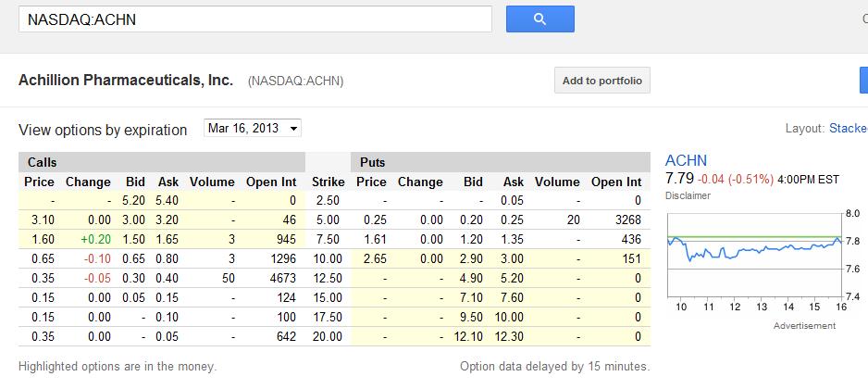Click put ask 12.30 cell

[509, 336]
